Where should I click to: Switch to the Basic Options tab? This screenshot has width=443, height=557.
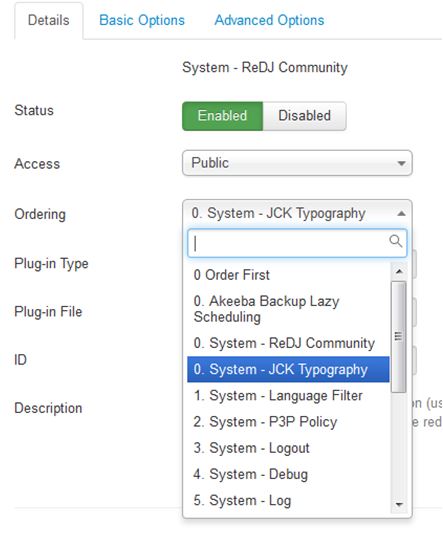pyautogui.click(x=142, y=20)
